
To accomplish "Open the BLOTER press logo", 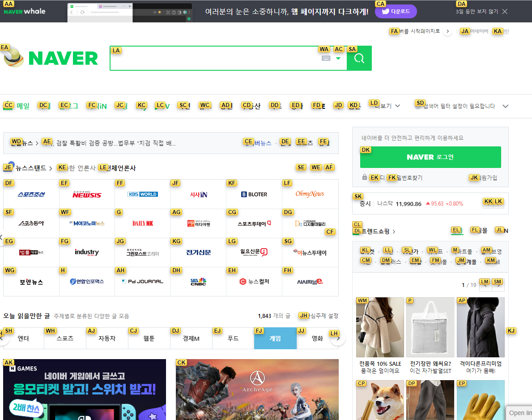I will pyautogui.click(x=254, y=194).
